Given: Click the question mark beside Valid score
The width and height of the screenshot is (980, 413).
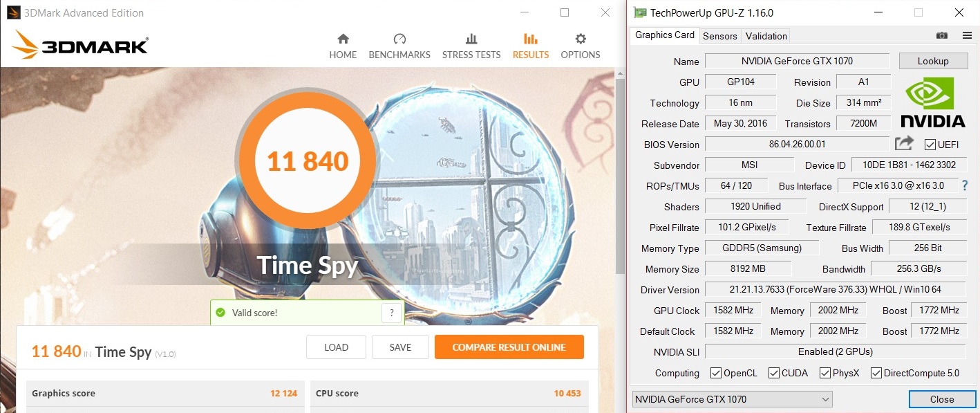Looking at the screenshot, I should pos(392,313).
